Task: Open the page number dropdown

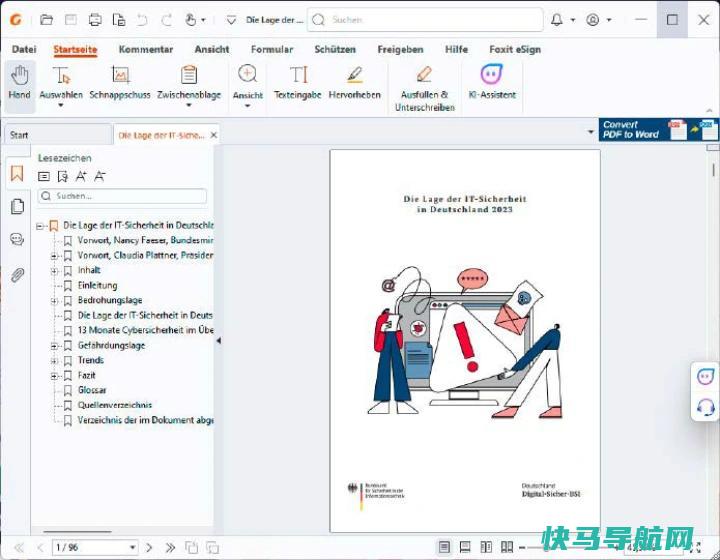Action: point(132,547)
